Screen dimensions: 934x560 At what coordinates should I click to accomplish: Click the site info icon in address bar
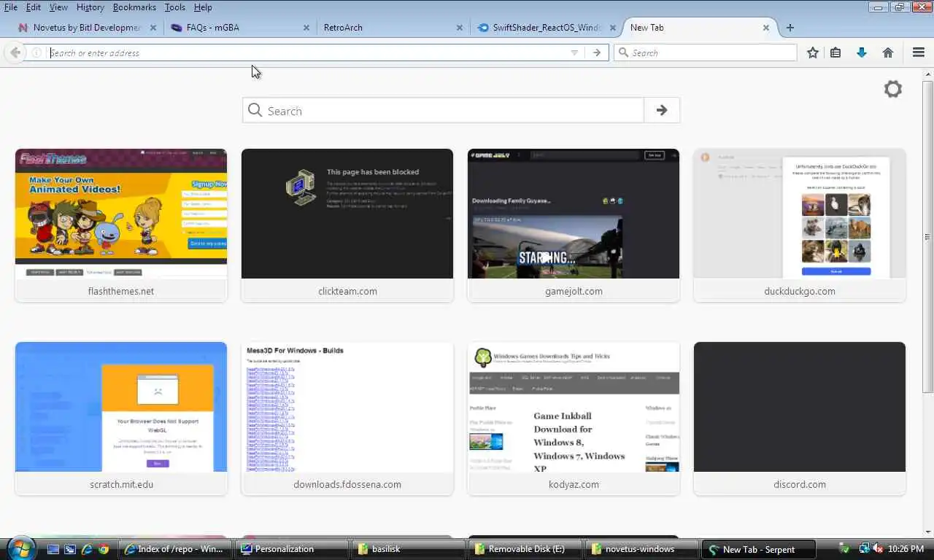click(36, 52)
